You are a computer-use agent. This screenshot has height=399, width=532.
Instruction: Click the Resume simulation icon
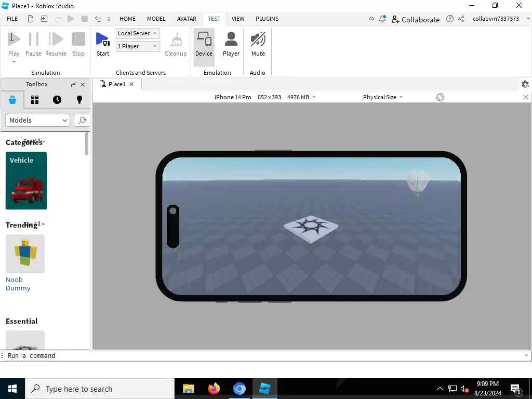click(56, 39)
